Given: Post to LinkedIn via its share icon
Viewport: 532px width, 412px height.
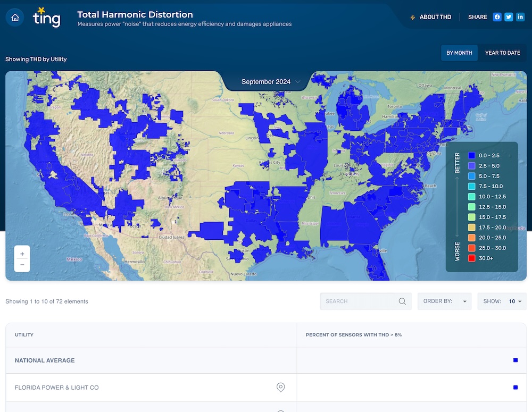Looking at the screenshot, I should click(520, 16).
